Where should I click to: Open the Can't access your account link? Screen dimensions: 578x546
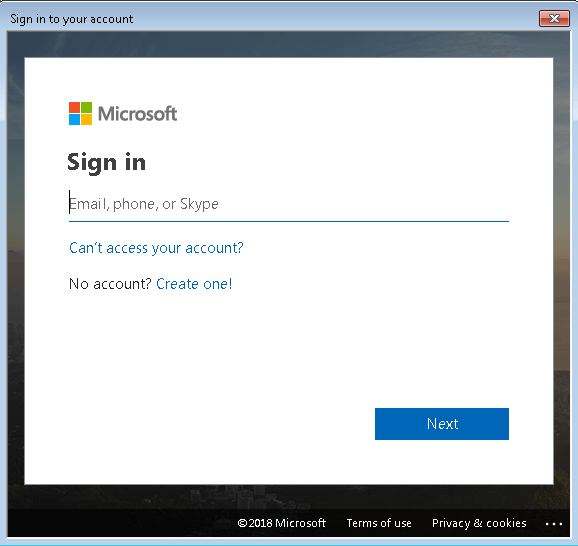[x=156, y=248]
